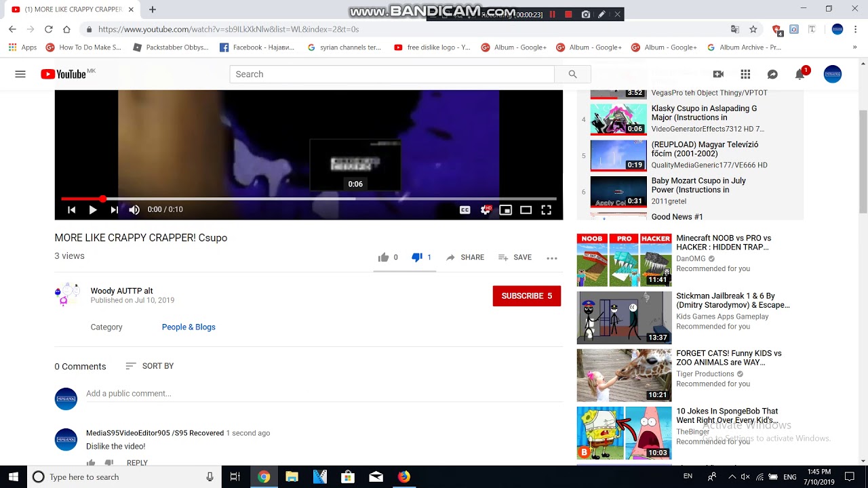
Task: Reply to the 'Dislike the video!' comment
Action: [137, 463]
